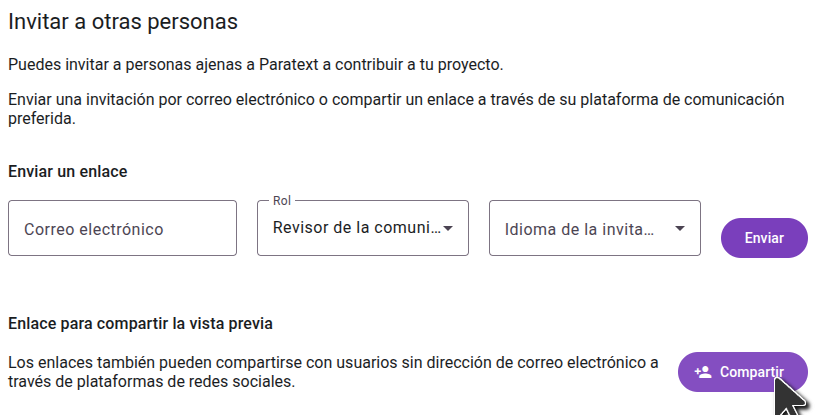Focus the Correo electrónico input field
Screen dimensions: 816x415
point(122,229)
